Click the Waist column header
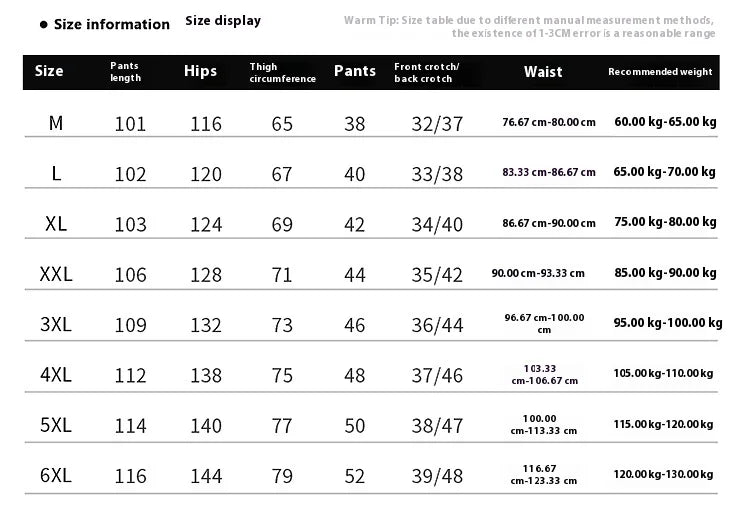Viewport: 750px width, 525px height. click(543, 72)
